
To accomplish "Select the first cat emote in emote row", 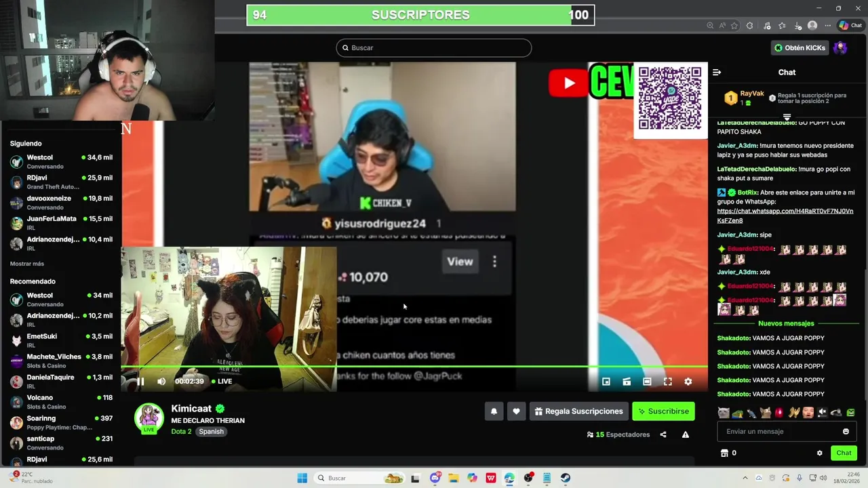I will pos(724,412).
